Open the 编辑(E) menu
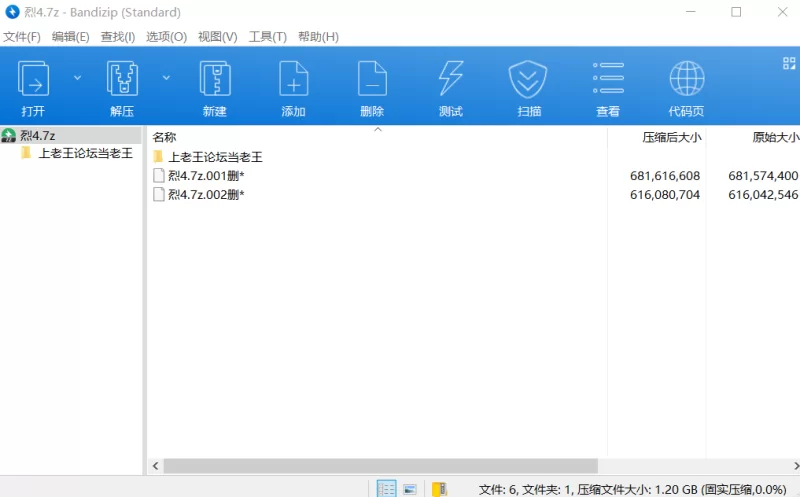This screenshot has width=800, height=497. pos(70,37)
